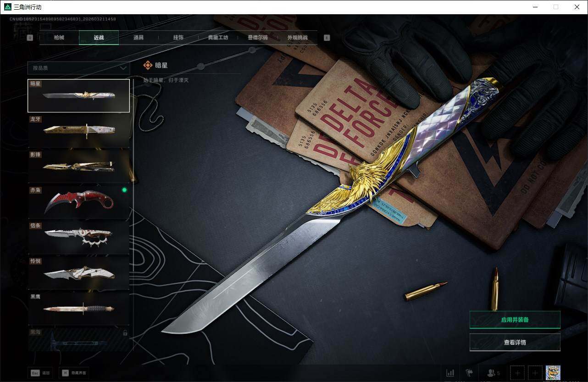Screen dimensions: 588x382
Task: Open the friends icon showing 5
Action: [493, 373]
